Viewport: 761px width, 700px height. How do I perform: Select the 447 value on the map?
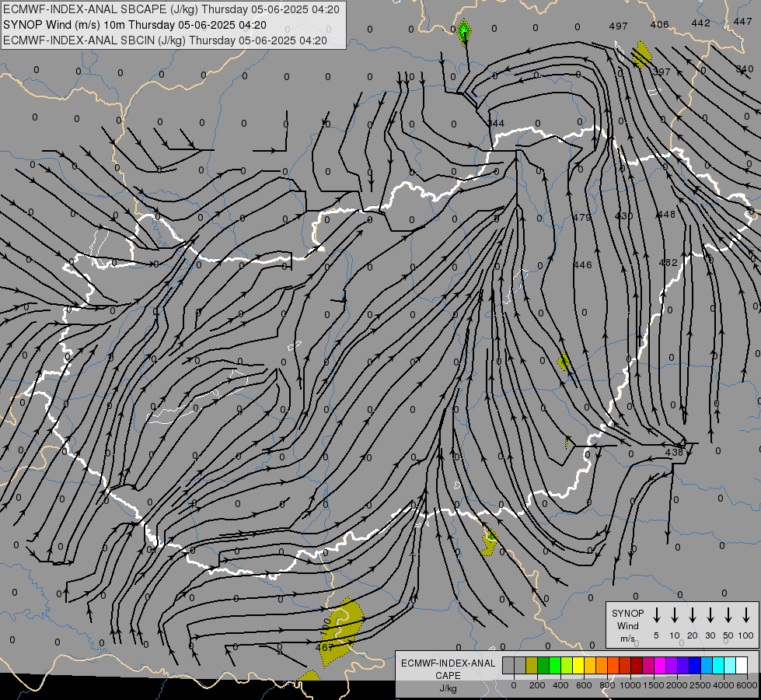[x=742, y=21]
